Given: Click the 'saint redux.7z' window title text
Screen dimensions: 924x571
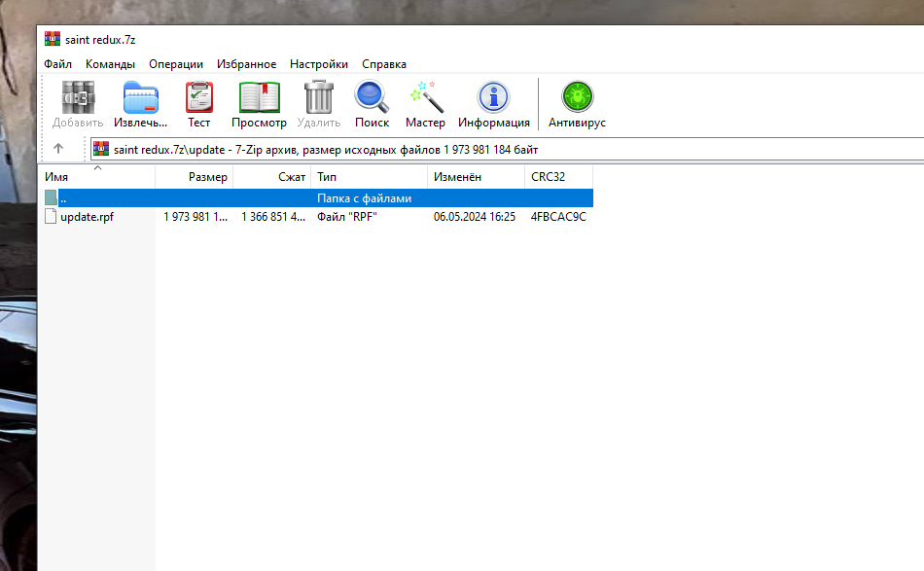Looking at the screenshot, I should pyautogui.click(x=100, y=40).
